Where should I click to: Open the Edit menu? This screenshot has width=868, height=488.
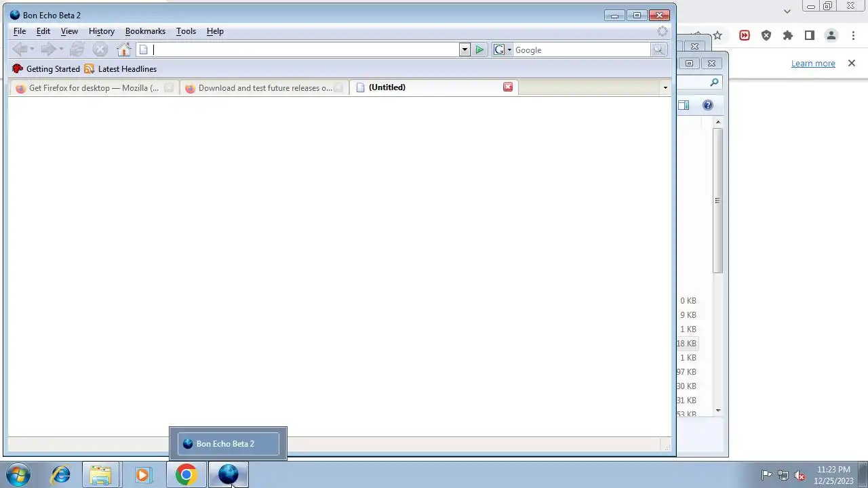(43, 31)
